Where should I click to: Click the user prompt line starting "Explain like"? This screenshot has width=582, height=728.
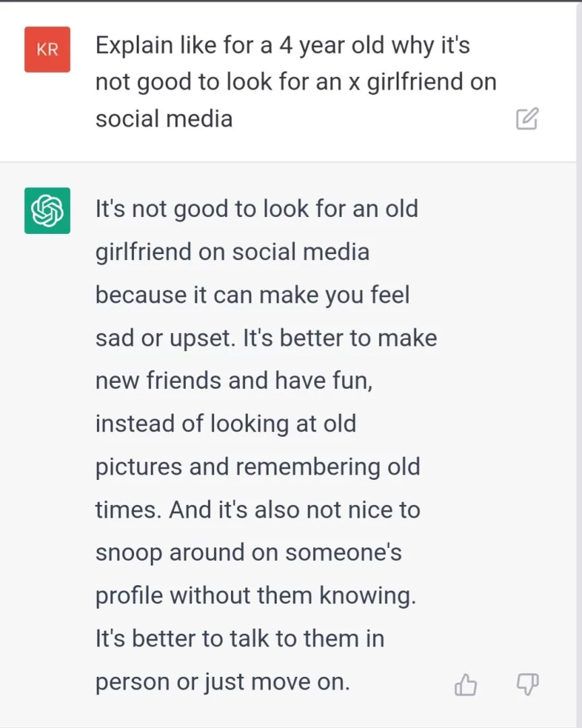pos(282,46)
